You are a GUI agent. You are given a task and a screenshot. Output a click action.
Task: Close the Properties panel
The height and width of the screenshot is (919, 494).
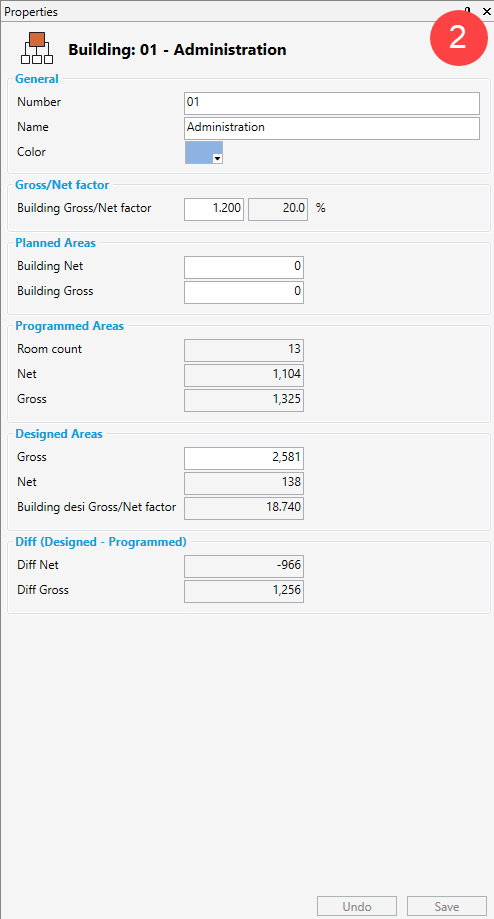486,11
